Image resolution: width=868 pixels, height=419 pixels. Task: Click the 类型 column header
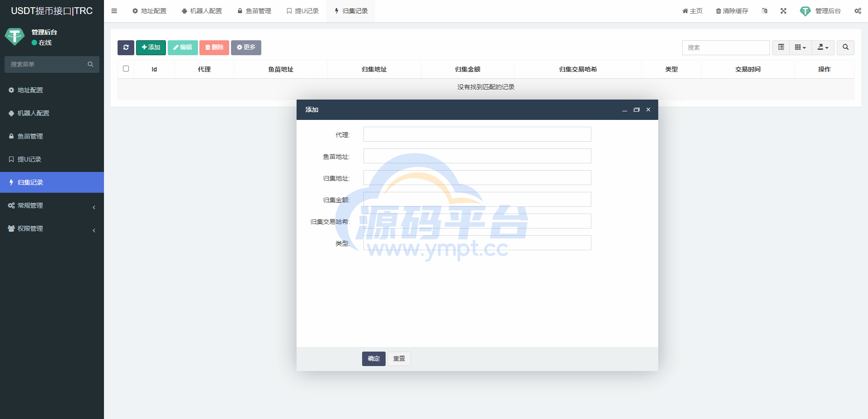click(x=671, y=69)
